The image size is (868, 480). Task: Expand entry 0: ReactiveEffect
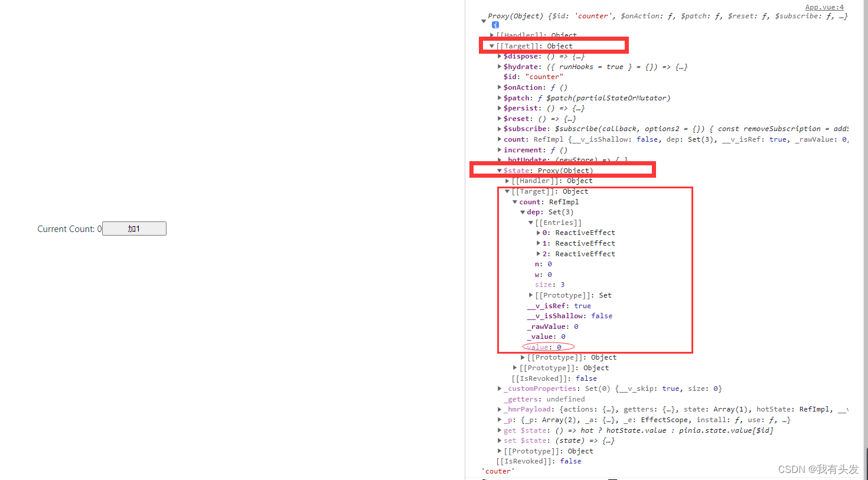pos(539,233)
